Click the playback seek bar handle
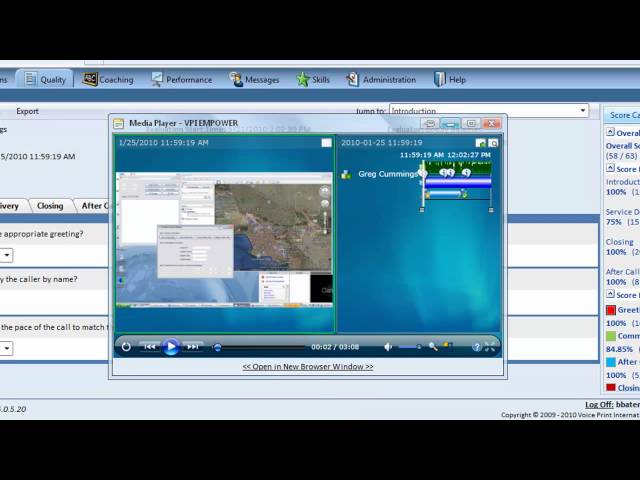The height and width of the screenshot is (480, 640). (218, 347)
